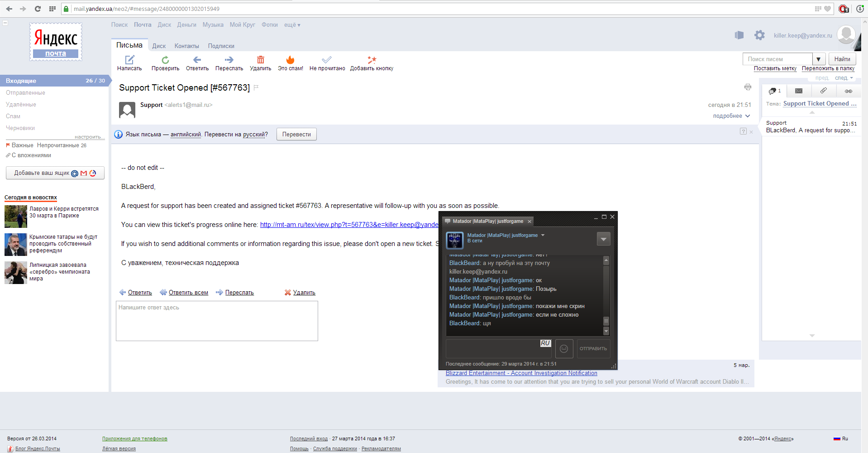Click the Написать compose icon
The image size is (868, 453).
(129, 60)
